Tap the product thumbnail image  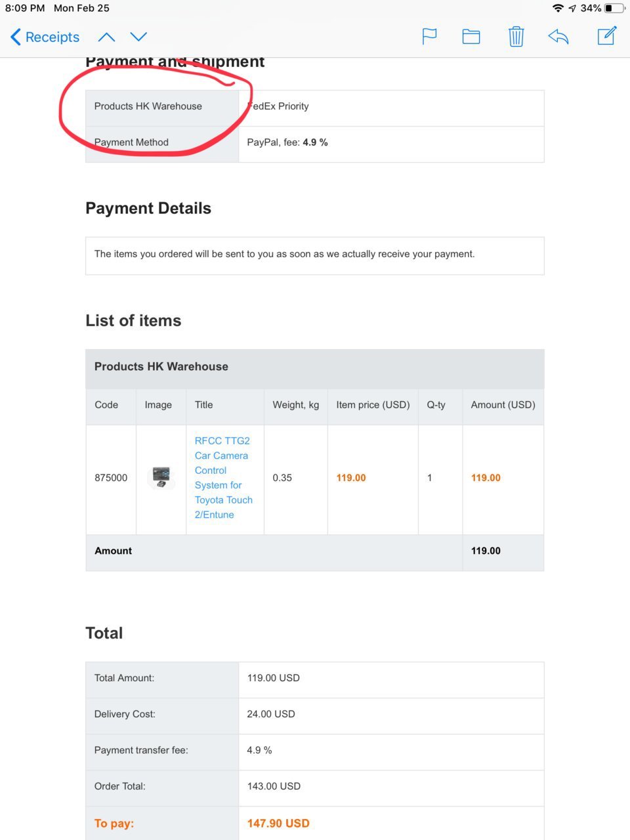(x=161, y=478)
